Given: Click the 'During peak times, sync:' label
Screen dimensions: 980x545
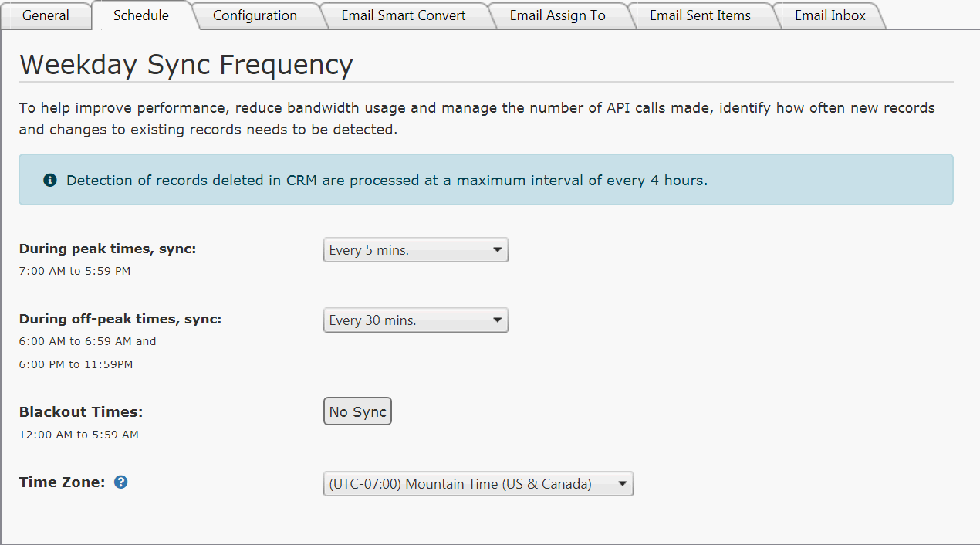Looking at the screenshot, I should tap(108, 249).
